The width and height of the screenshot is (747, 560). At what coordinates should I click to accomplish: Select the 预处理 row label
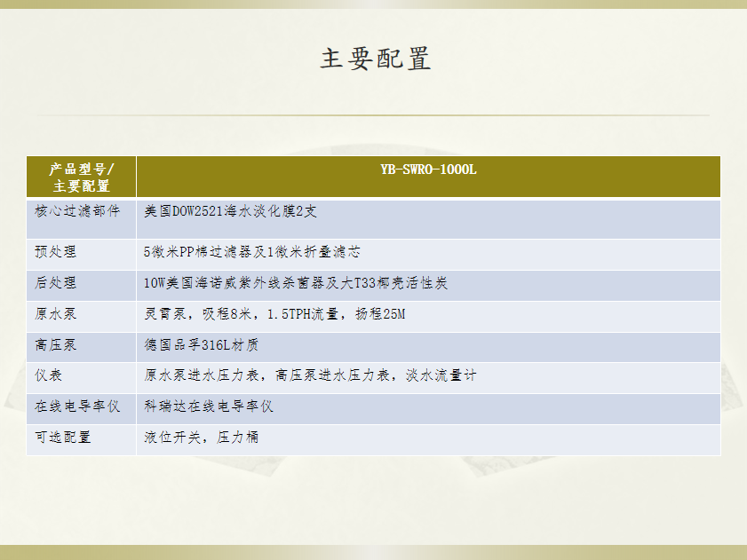pos(56,252)
